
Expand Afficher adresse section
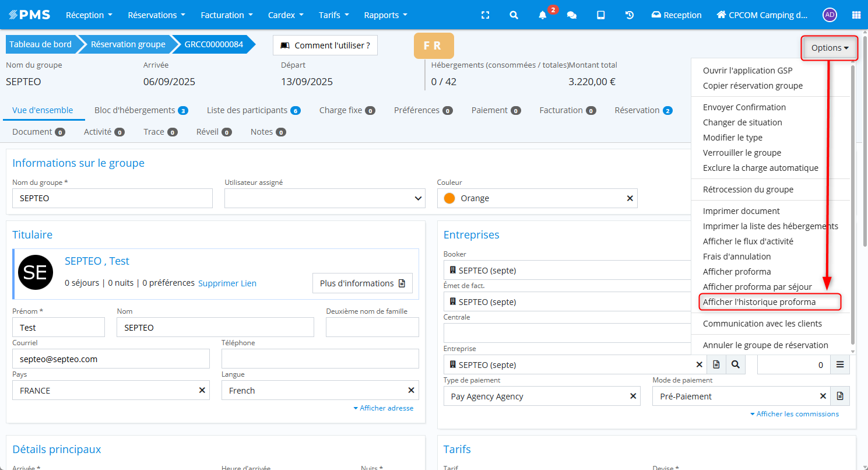coord(383,408)
